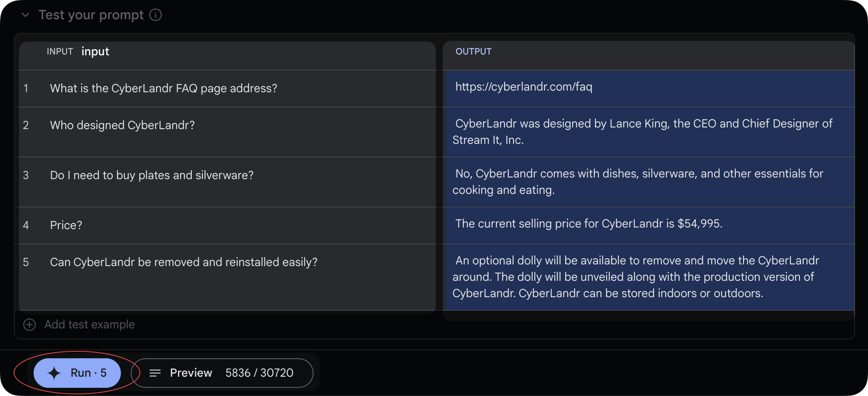Click the sparkle icon on Run button
Screen dimensions: 868x396
tap(54, 373)
